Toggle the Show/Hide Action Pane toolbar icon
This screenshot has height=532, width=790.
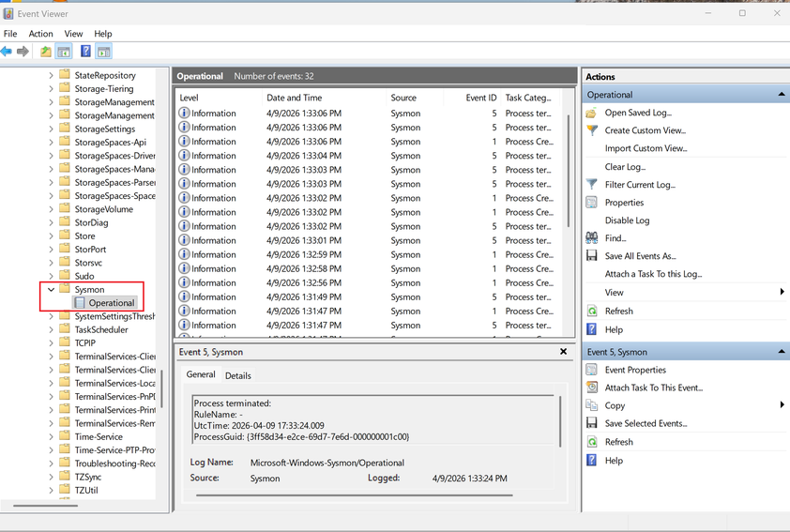coord(104,52)
